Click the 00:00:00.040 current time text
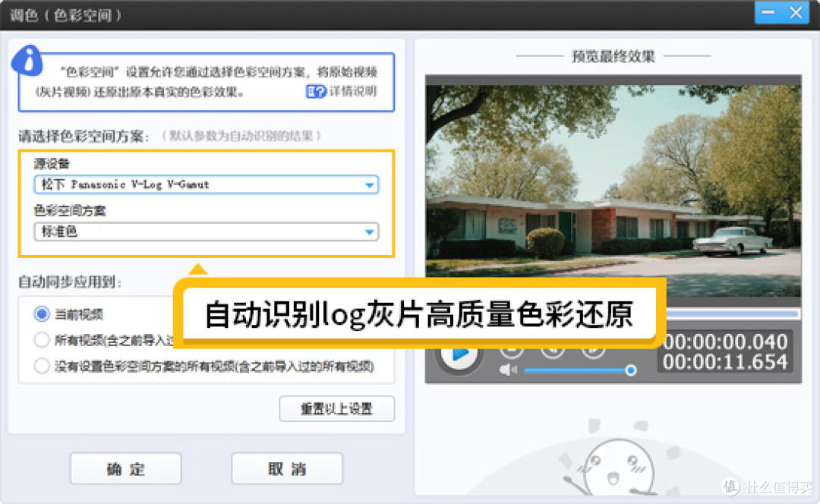The width and height of the screenshot is (820, 504). (x=725, y=342)
